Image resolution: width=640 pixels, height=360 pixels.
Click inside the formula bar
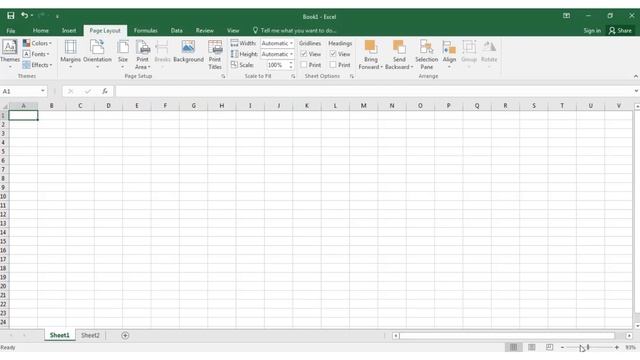point(373,91)
